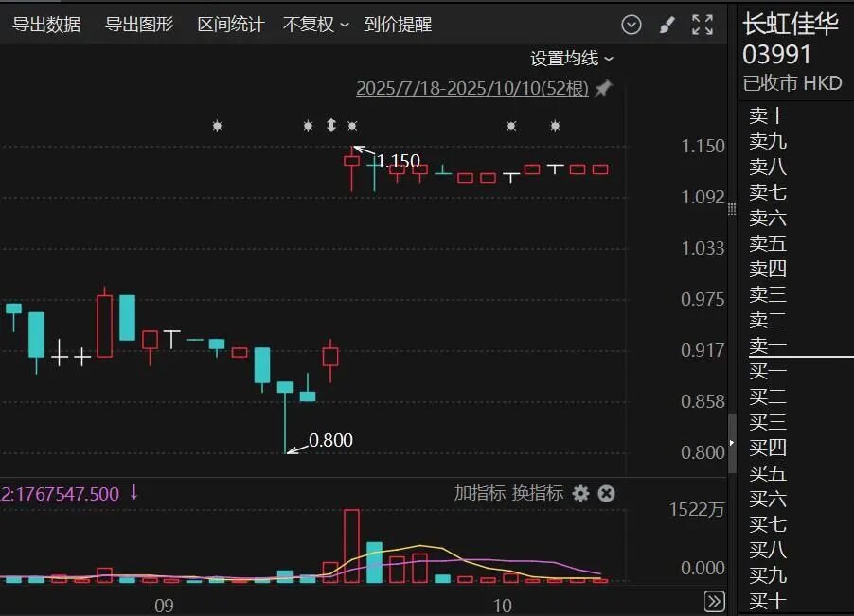The width and height of the screenshot is (854, 616).
Task: Select the 区间统计 menu item
Action: pos(230,25)
